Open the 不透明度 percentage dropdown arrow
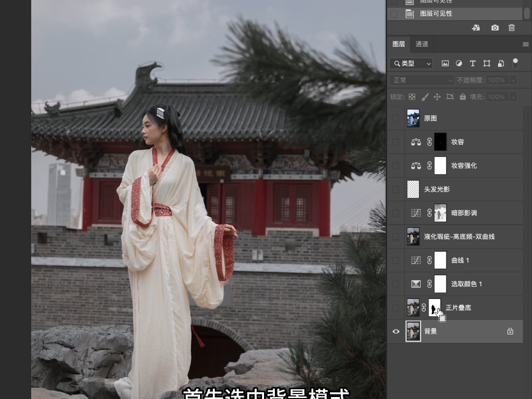Image resolution: width=532 pixels, height=399 pixels. point(514,80)
